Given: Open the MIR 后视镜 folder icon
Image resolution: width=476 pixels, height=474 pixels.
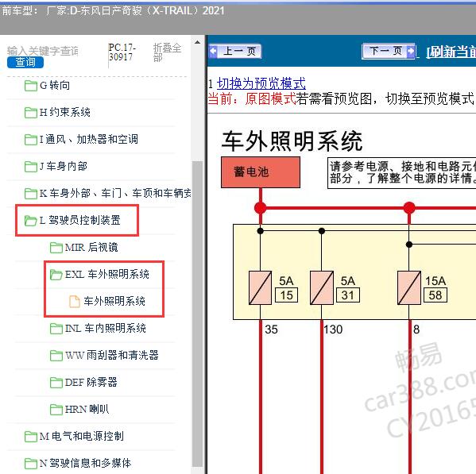Looking at the screenshot, I should coord(56,248).
